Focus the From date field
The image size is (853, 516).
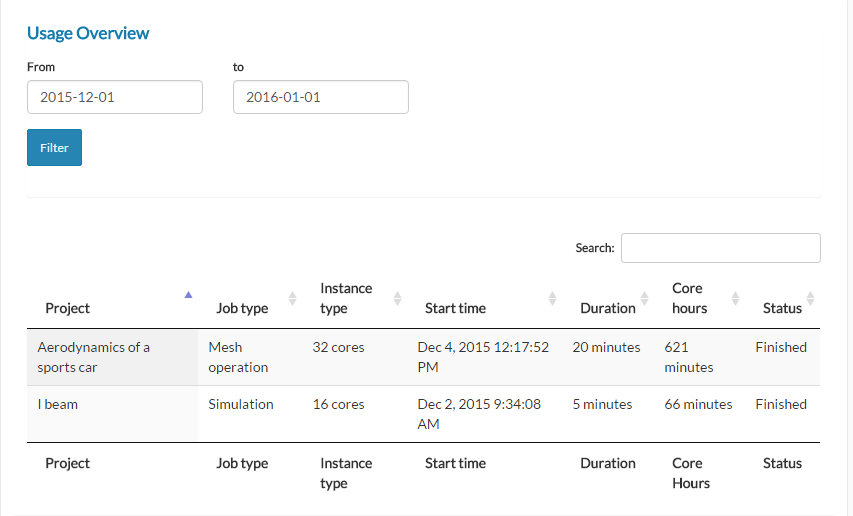[115, 97]
